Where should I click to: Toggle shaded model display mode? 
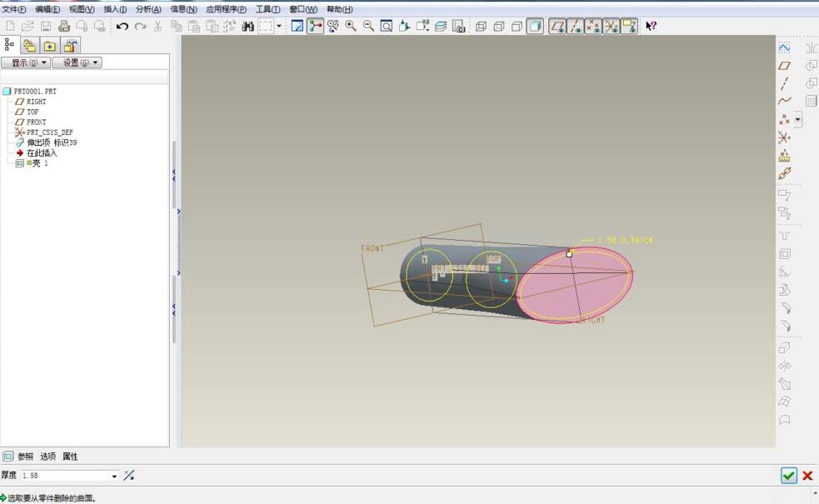(535, 26)
